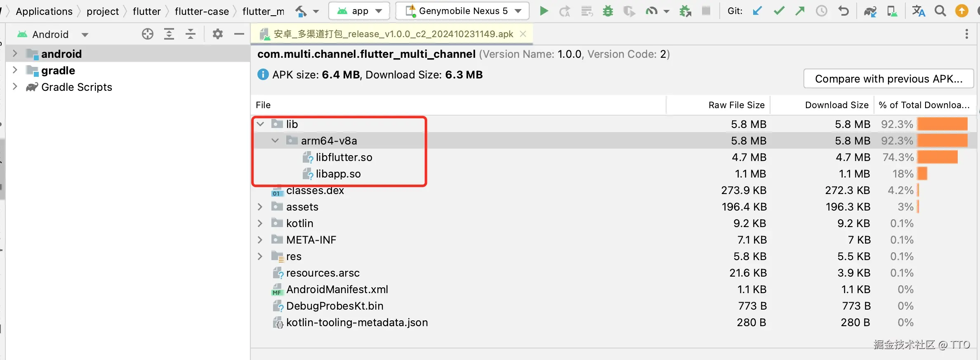980x360 pixels.
Task: Select AndroidManifest.xml row
Action: point(613,289)
